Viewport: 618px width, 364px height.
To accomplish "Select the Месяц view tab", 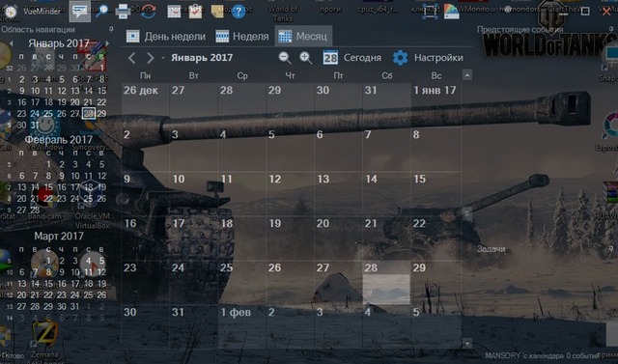I will tap(303, 37).
